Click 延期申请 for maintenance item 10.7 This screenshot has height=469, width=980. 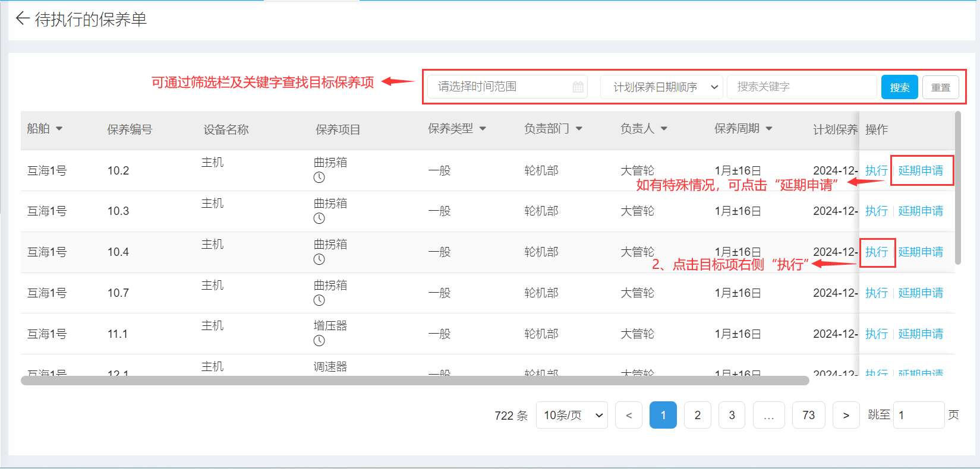(x=921, y=293)
